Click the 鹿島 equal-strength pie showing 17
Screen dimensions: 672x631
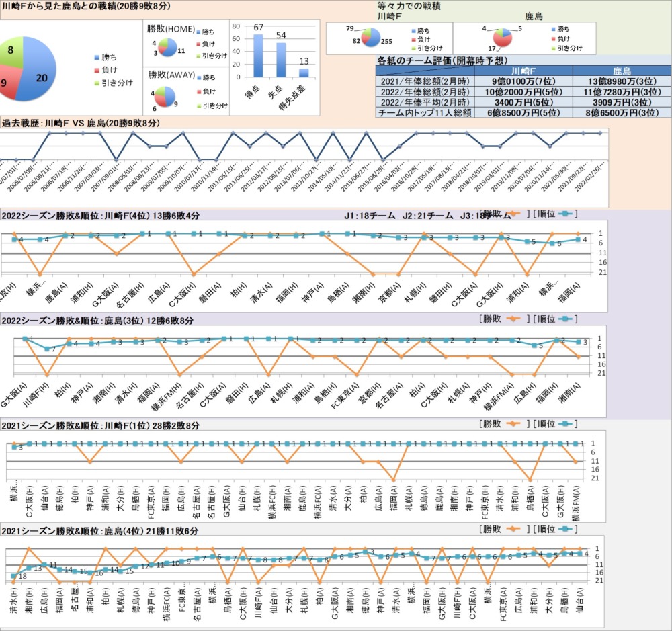click(x=501, y=39)
